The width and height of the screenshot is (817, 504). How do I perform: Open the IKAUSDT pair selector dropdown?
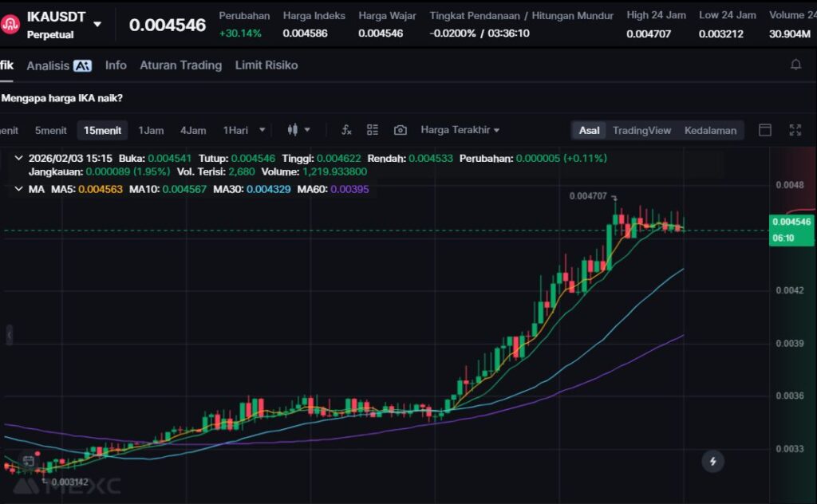point(97,24)
